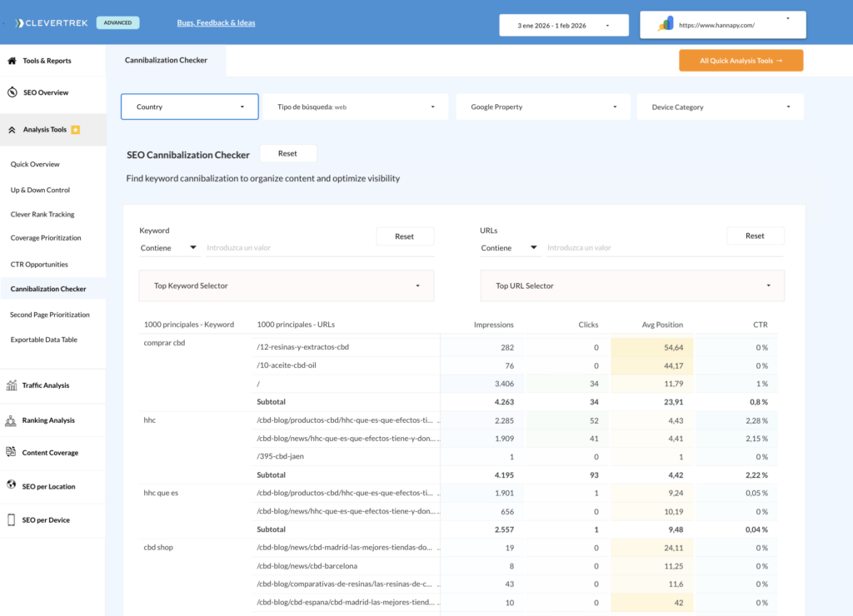Click the Keyword filter value input field

pyautogui.click(x=283, y=248)
